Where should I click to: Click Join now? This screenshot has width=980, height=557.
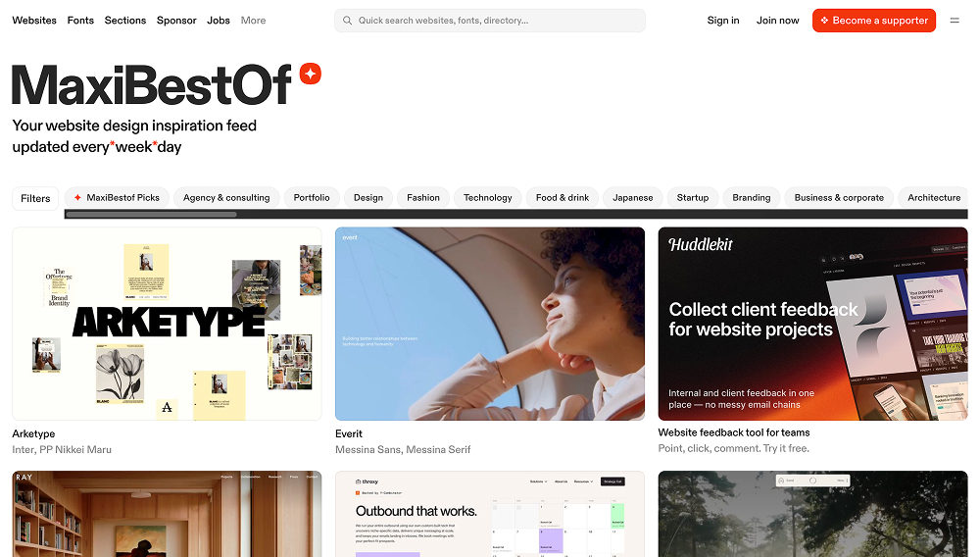tap(777, 20)
